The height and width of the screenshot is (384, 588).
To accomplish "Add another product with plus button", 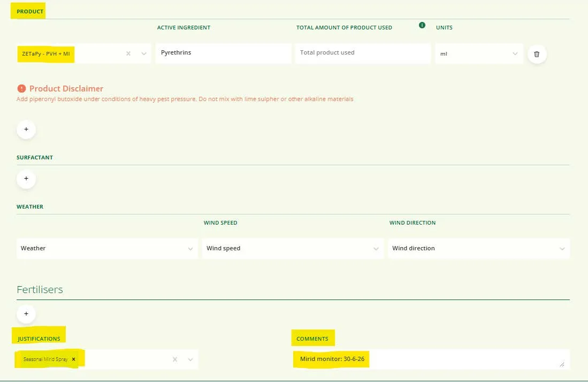I will point(26,129).
